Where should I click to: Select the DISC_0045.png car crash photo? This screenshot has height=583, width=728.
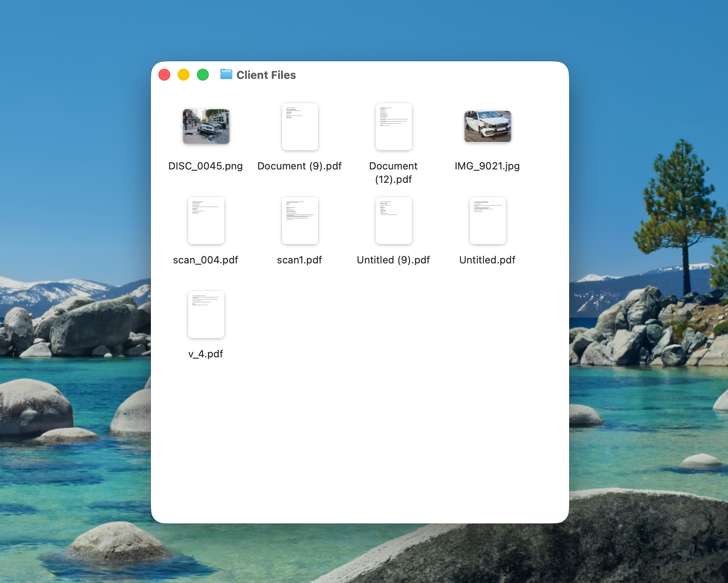[206, 127]
